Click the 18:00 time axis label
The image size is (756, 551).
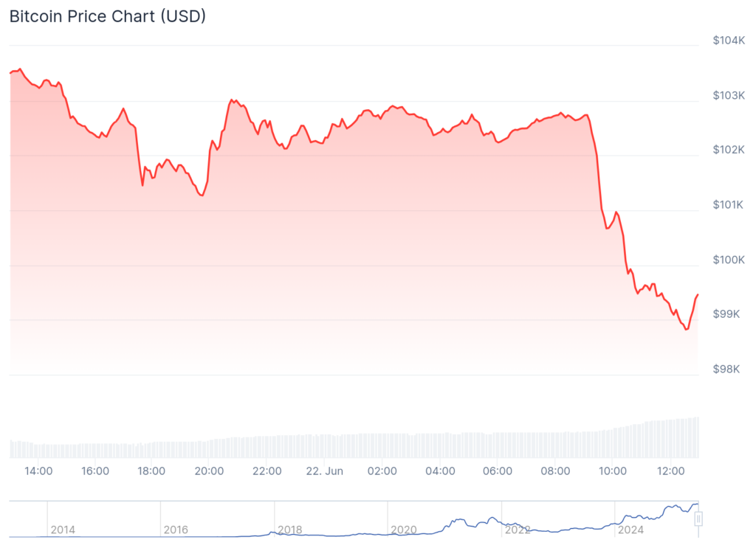[x=152, y=471]
